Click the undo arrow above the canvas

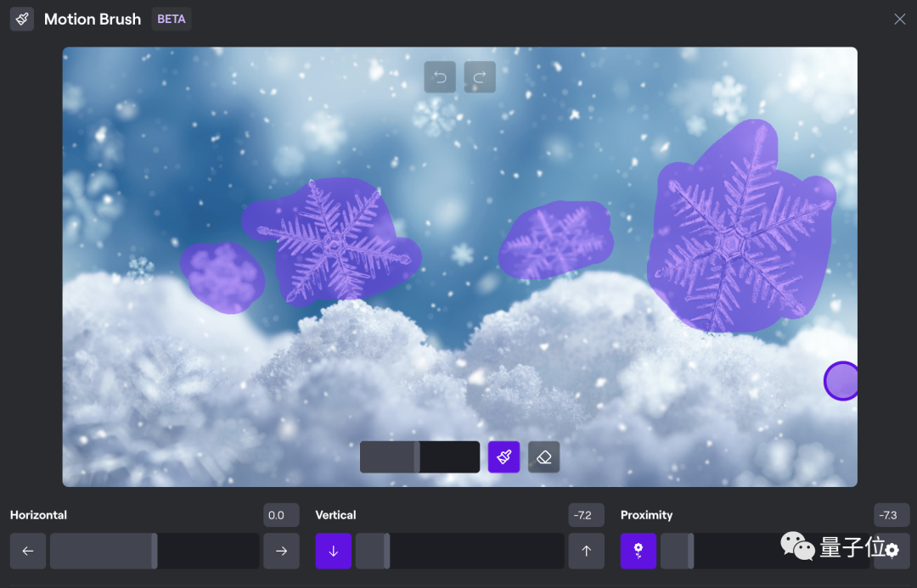pos(440,78)
